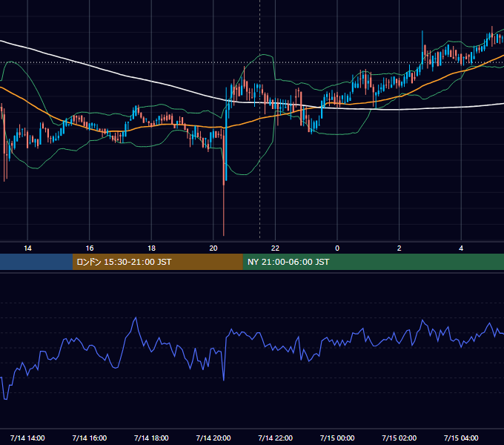
Task: Click the 7/14 18:00 time label
Action: coord(151,438)
